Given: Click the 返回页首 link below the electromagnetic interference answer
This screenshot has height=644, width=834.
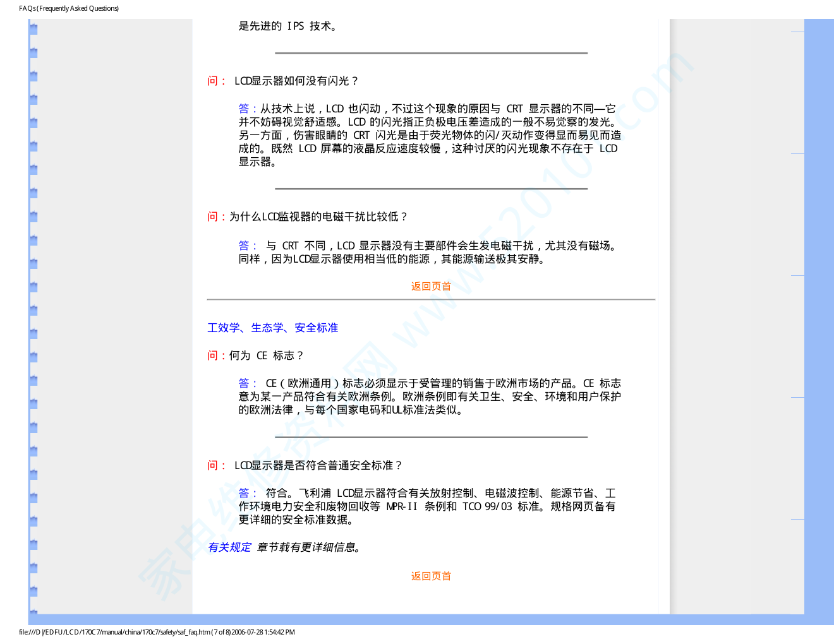Looking at the screenshot, I should click(431, 287).
